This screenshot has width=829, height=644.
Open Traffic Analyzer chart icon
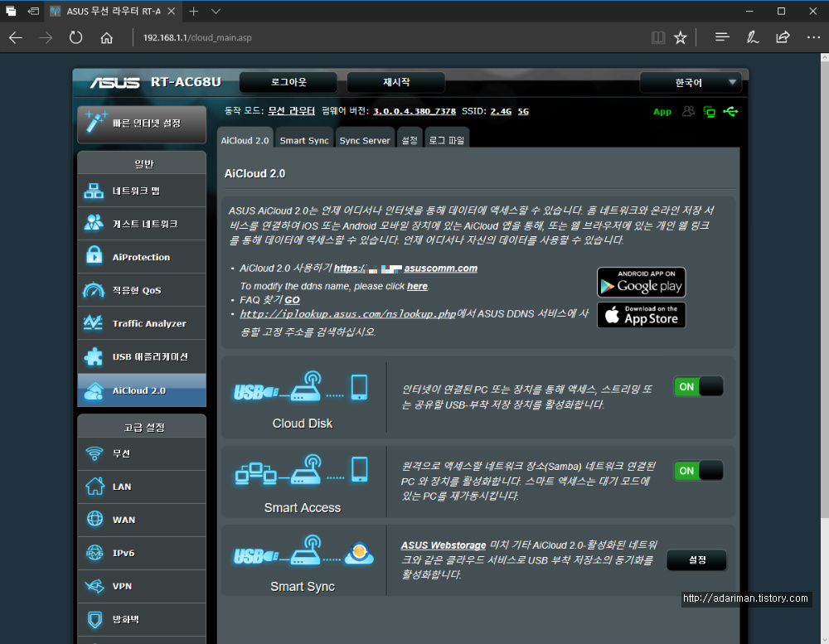(94, 323)
